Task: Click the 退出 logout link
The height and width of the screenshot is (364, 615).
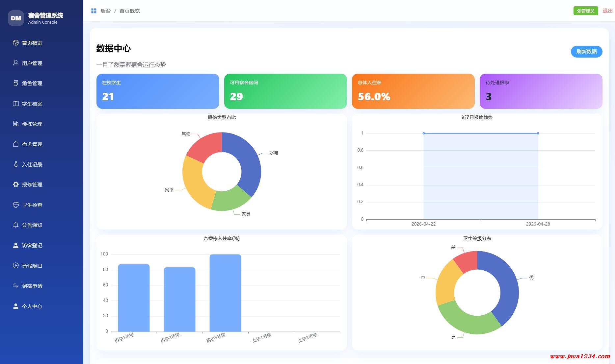Action: [607, 11]
